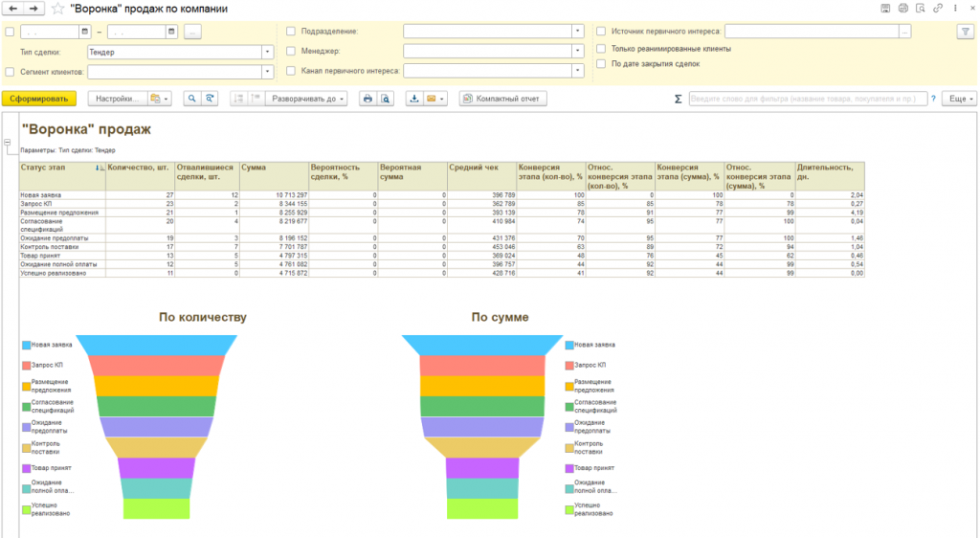Enable the Подразделение checkbox

[291, 31]
